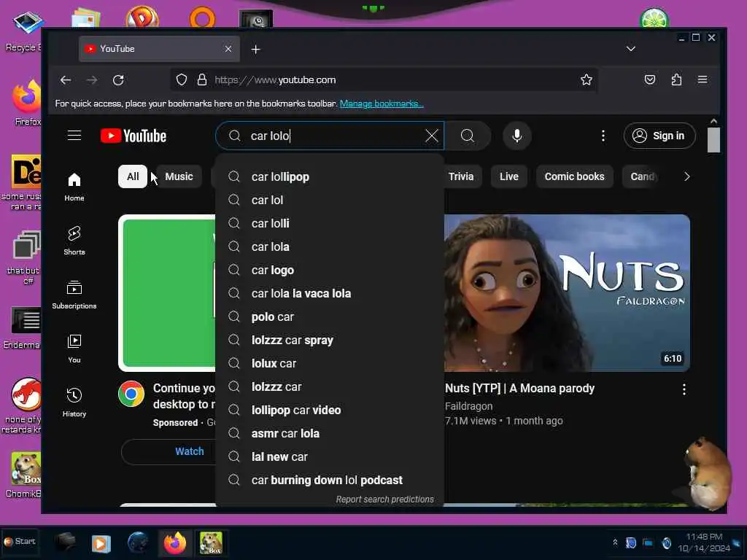Viewport: 747px width, 560px height.
Task: Choose suggestion 'car lolli'
Action: [330, 223]
